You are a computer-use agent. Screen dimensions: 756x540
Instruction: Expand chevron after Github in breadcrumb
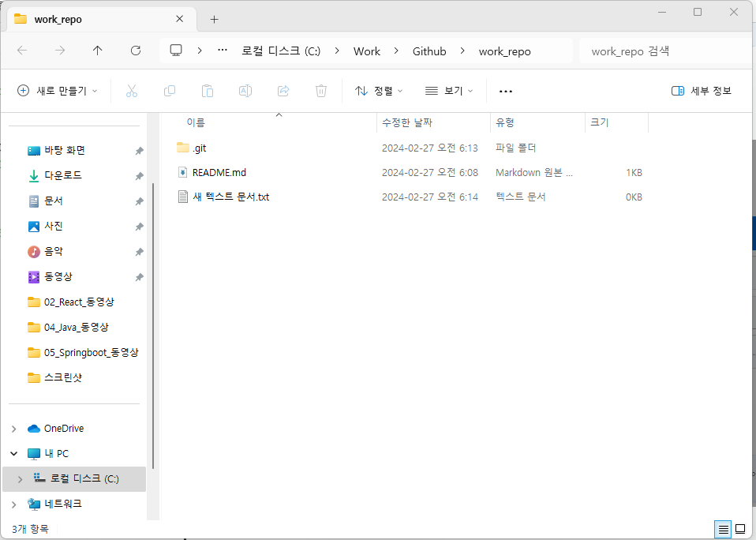coord(462,51)
